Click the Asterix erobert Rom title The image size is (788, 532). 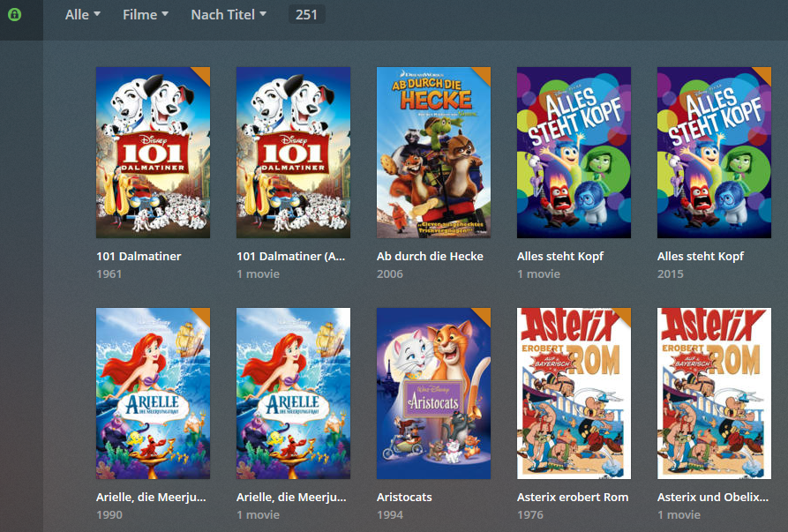573,498
